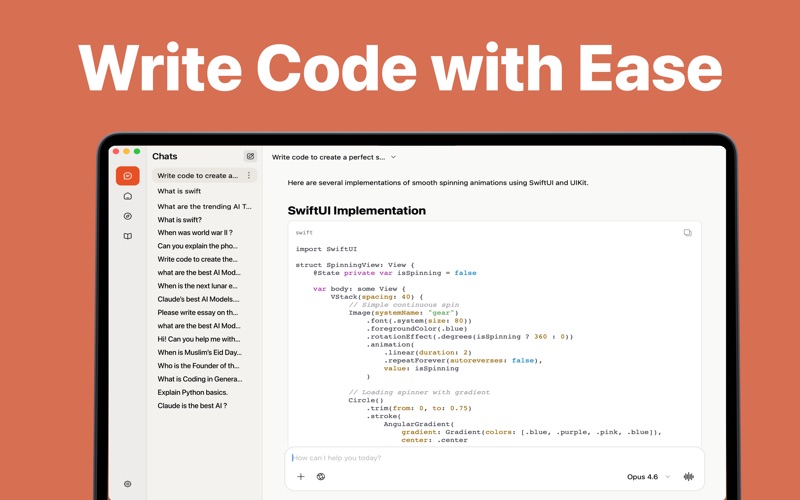Open 'Explain Python basics.' chat
The height and width of the screenshot is (500, 800).
[193, 392]
